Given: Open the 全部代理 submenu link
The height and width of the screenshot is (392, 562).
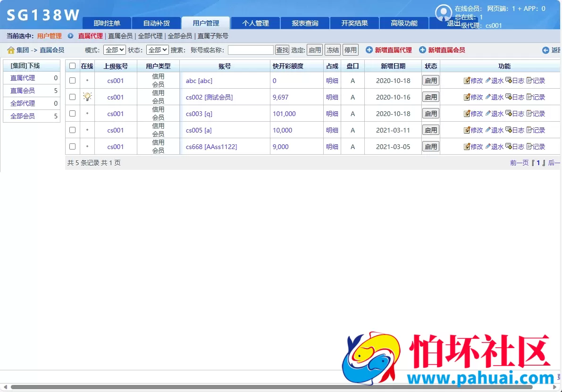Looking at the screenshot, I should [150, 36].
